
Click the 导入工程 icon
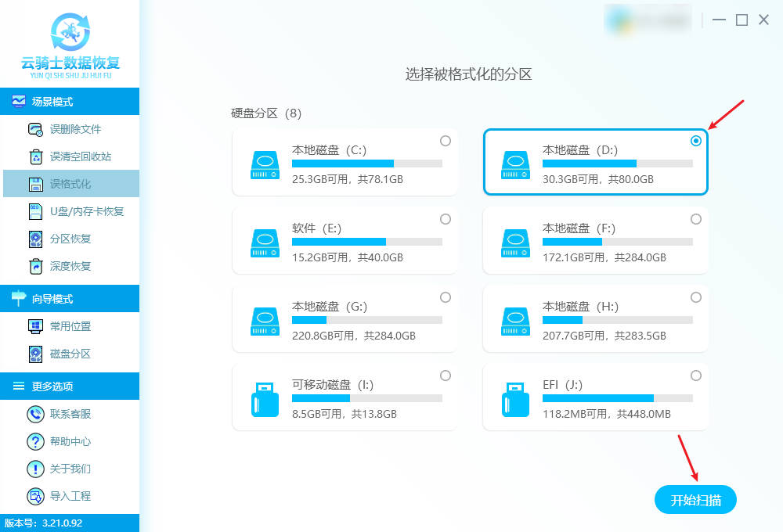[35, 496]
